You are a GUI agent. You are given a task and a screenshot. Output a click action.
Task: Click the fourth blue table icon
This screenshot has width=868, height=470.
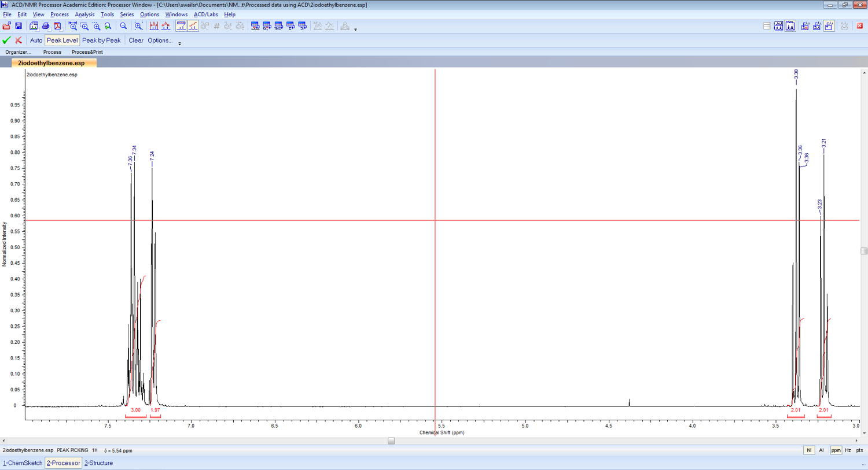pos(290,26)
